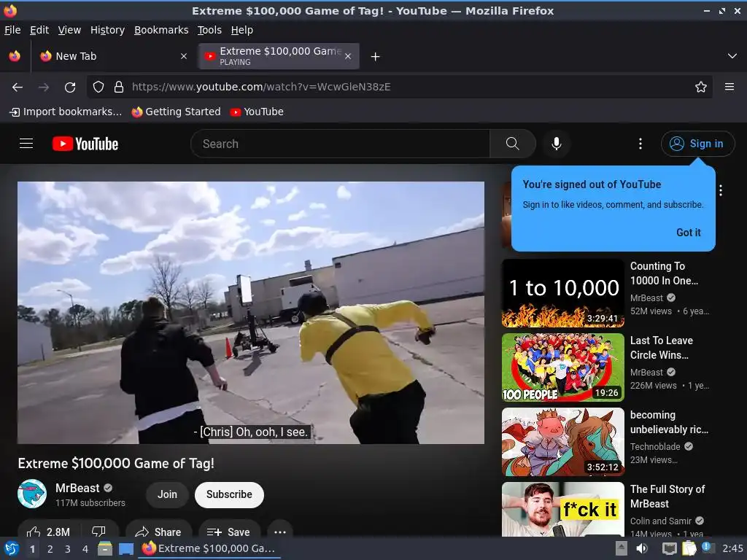747x560 pixels.
Task: Open YouTube bookmark in toolbar
Action: pyautogui.click(x=257, y=112)
